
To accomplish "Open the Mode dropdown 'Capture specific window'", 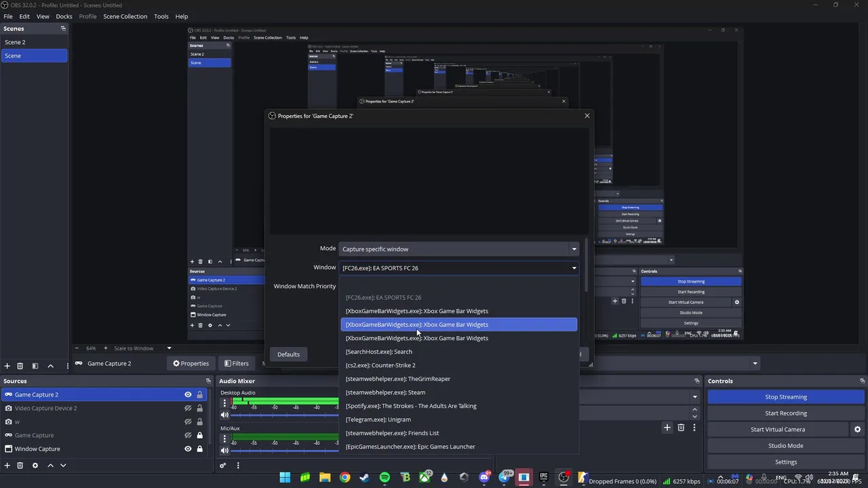I will (458, 249).
